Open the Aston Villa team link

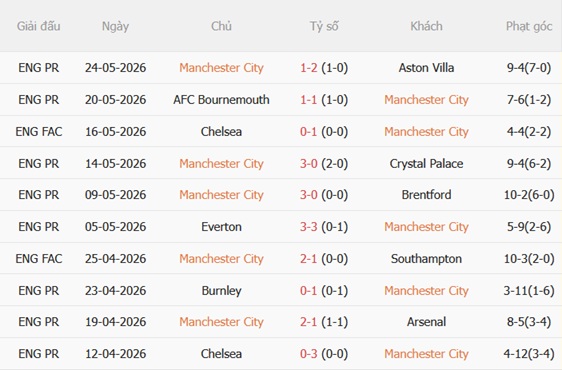coord(426,68)
